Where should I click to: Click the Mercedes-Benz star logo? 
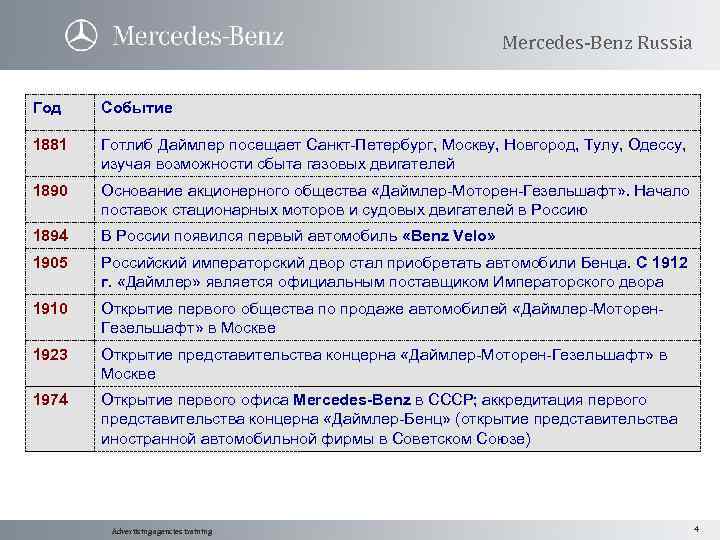(x=81, y=36)
